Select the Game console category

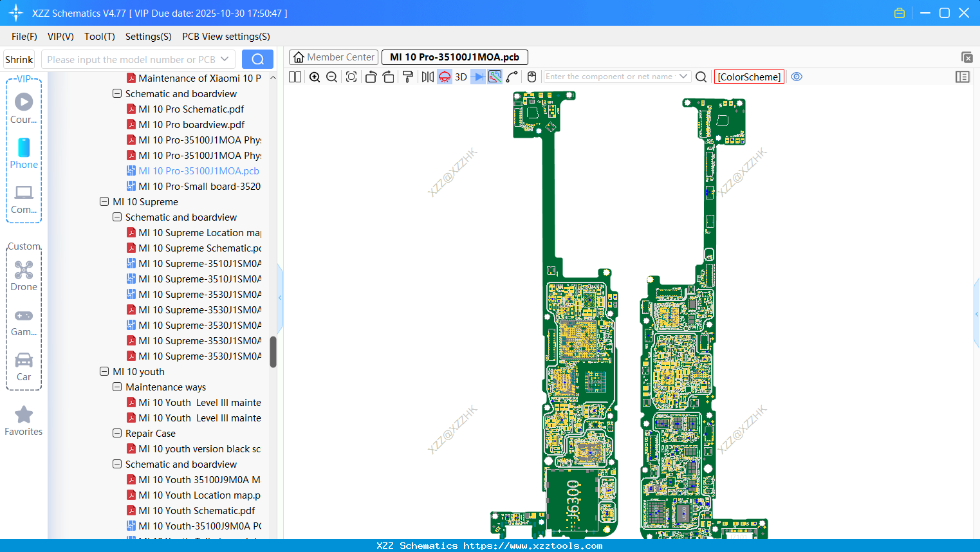tap(24, 322)
